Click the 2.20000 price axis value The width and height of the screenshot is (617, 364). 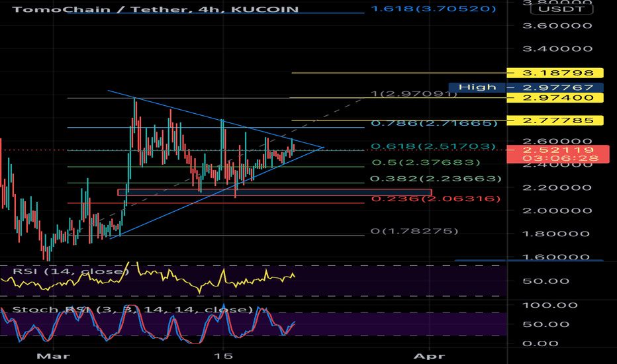coord(557,188)
